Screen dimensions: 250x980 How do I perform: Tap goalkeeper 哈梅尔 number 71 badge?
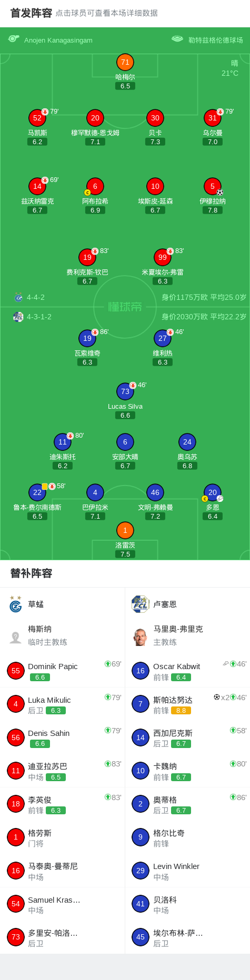(x=125, y=62)
